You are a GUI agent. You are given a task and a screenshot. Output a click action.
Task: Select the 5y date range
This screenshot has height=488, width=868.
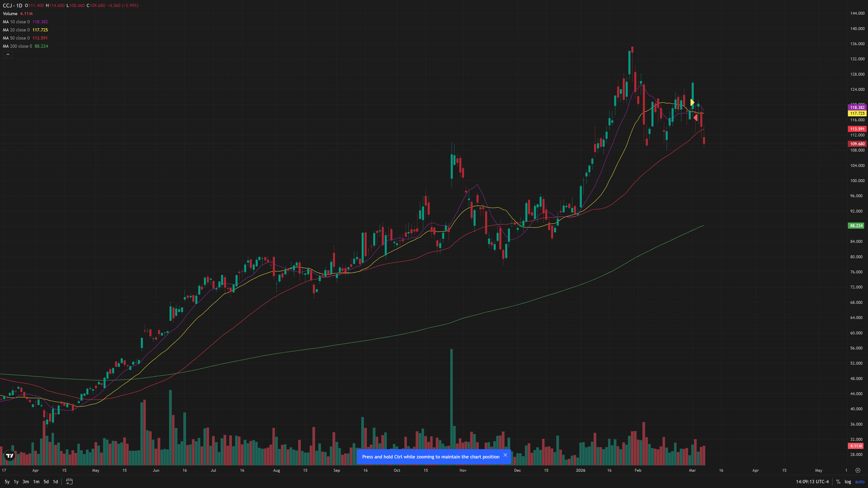tap(7, 482)
